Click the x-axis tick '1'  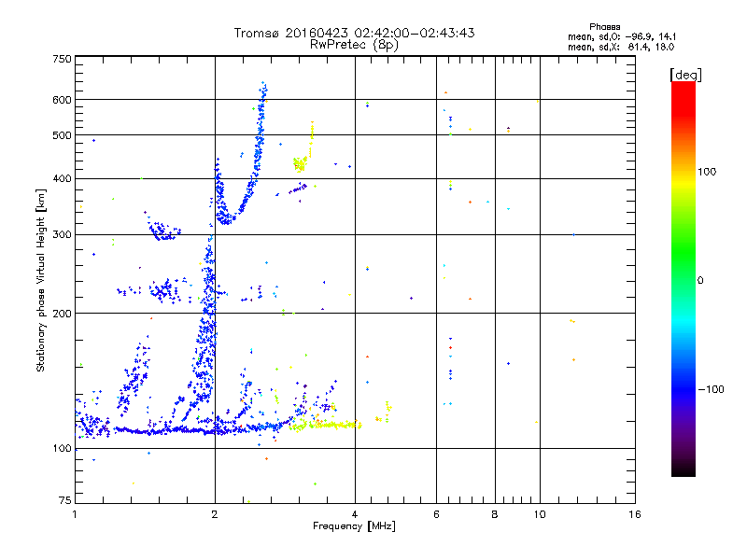click(x=75, y=514)
